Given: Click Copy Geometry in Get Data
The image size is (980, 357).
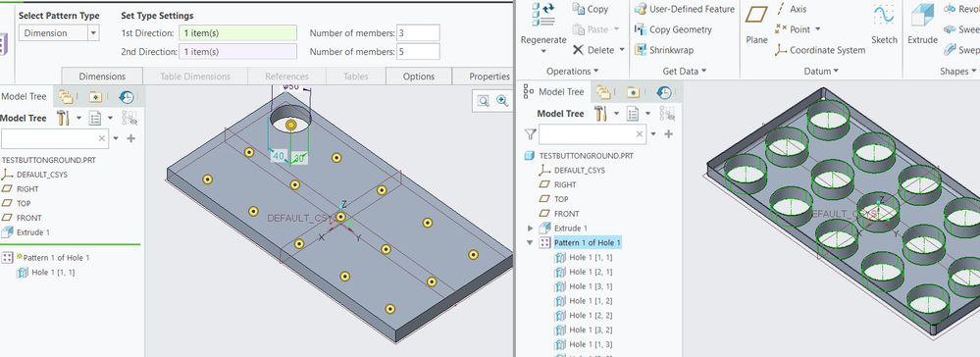Looking at the screenshot, I should coord(673,29).
